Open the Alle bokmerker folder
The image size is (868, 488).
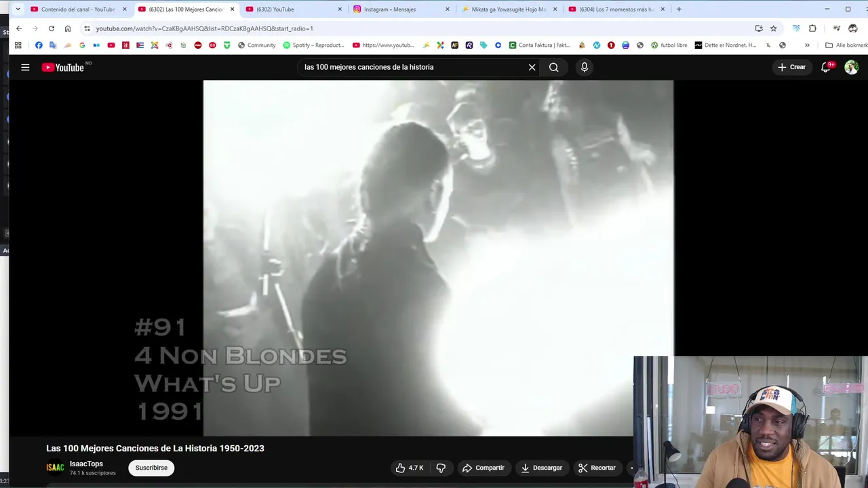(x=846, y=45)
